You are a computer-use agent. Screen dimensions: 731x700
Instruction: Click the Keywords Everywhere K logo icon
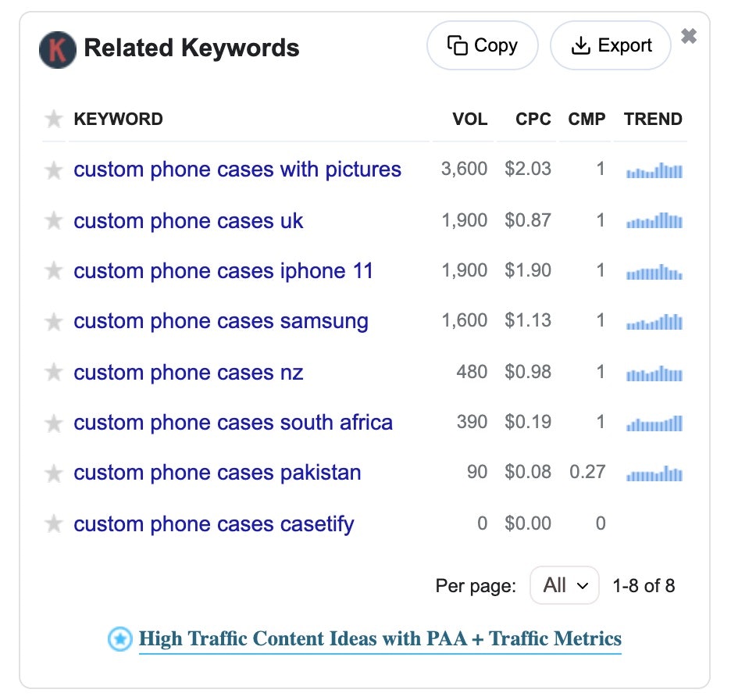click(58, 49)
